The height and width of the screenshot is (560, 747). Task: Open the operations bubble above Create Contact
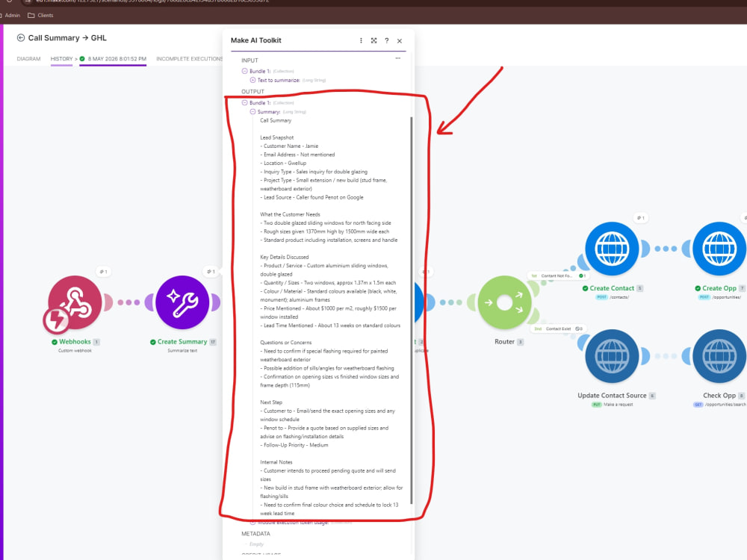[641, 217]
